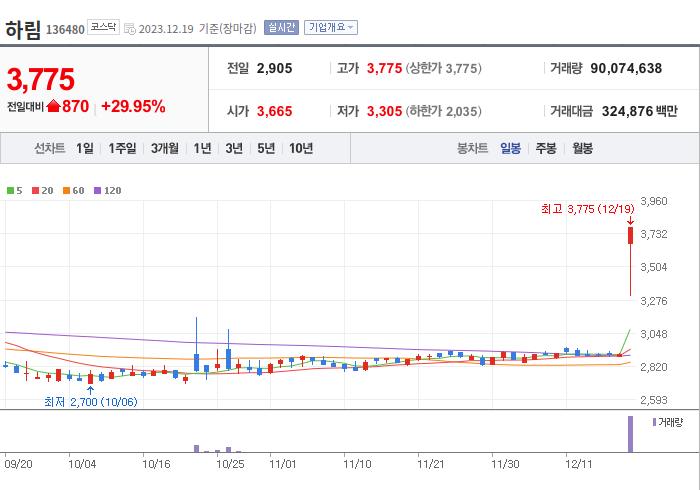
Task: Click the 거래량 value 90,074,638
Action: 626,68
